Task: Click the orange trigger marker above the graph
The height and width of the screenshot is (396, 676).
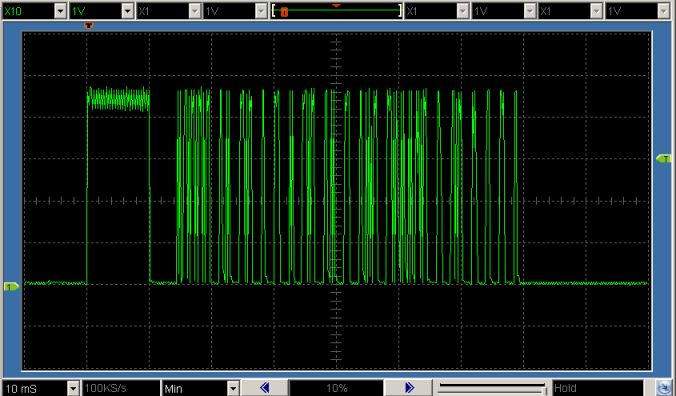Action: (x=89, y=25)
